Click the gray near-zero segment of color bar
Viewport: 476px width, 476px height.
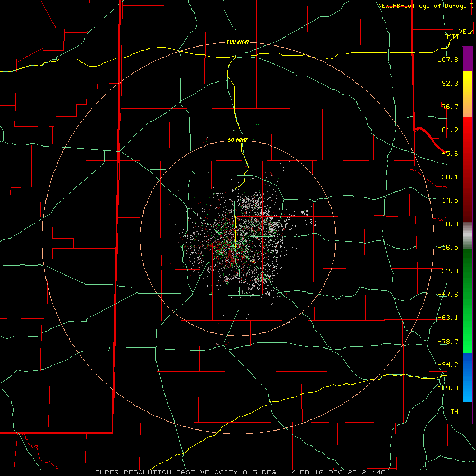(467, 235)
